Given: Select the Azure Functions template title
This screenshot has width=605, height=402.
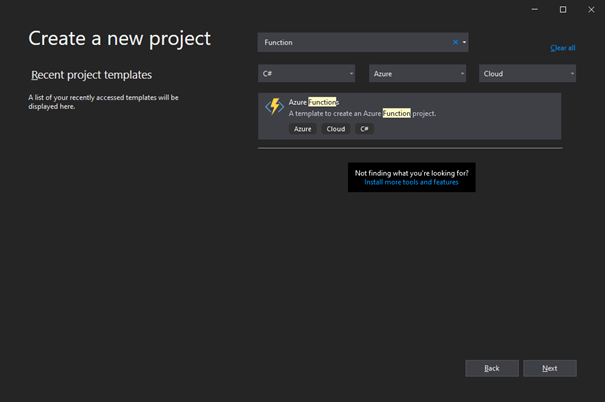Looking at the screenshot, I should coord(314,102).
